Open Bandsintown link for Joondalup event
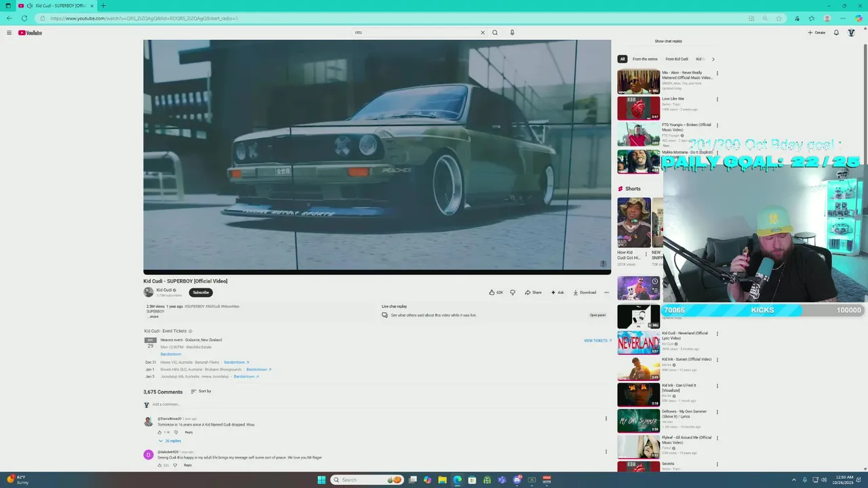This screenshot has height=488, width=868. pyautogui.click(x=246, y=376)
